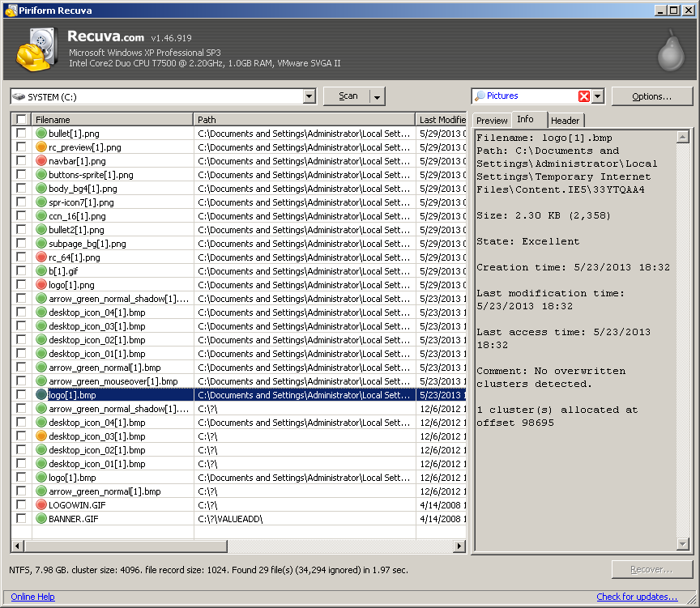Click the magnifier icon in filter box
Viewport: 700px width, 608px height.
click(x=480, y=96)
